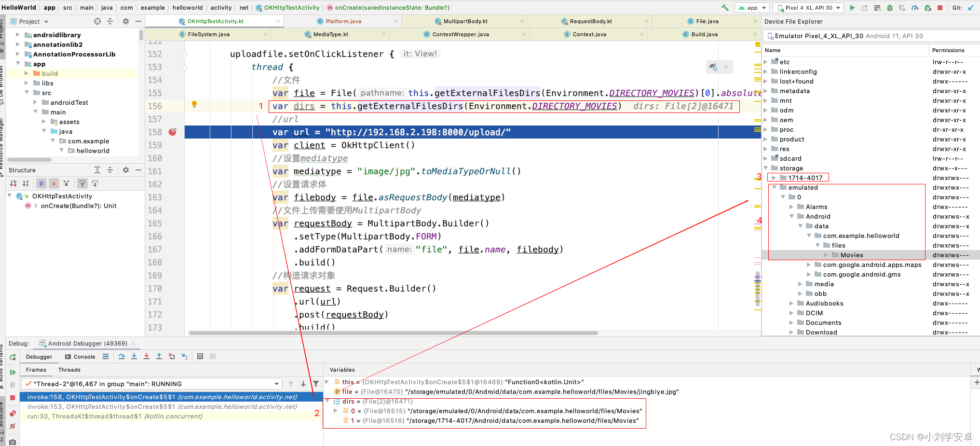
Task: Click the Step Out debugger icon
Action: click(159, 356)
